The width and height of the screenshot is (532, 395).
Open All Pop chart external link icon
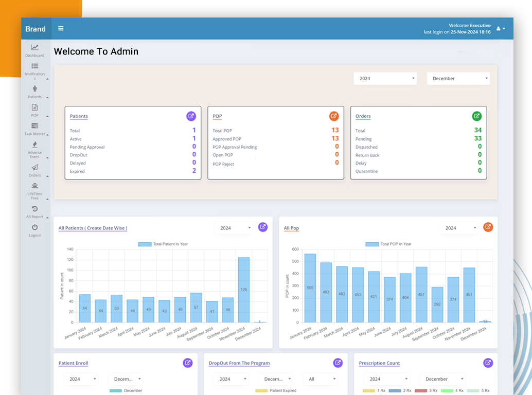(488, 227)
